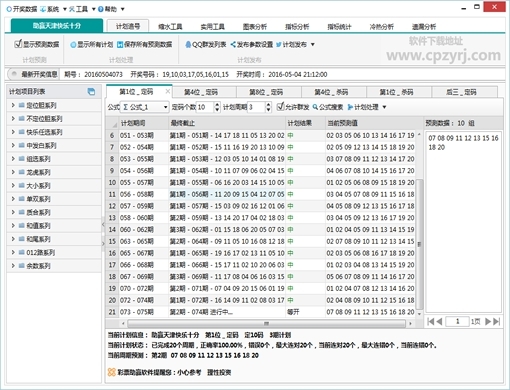Viewport: 510px width, 390px height.
Task: Expand the 组选系列 tree node
Action: (x=13, y=159)
